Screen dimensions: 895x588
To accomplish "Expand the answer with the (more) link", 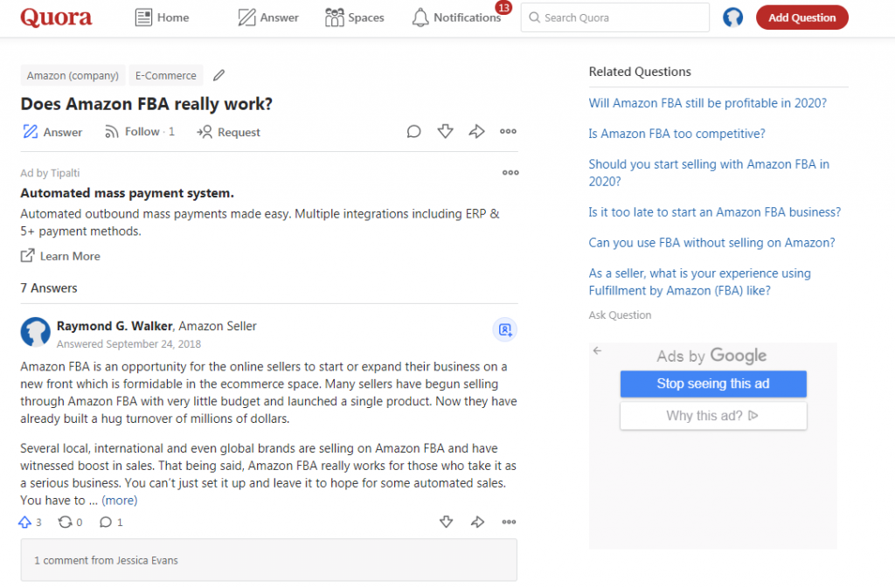I will 119,501.
